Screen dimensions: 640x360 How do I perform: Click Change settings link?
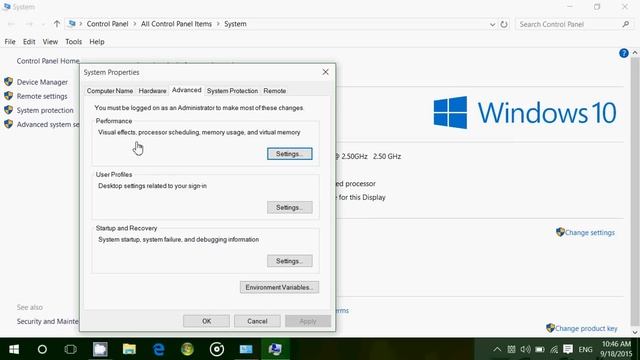click(589, 233)
